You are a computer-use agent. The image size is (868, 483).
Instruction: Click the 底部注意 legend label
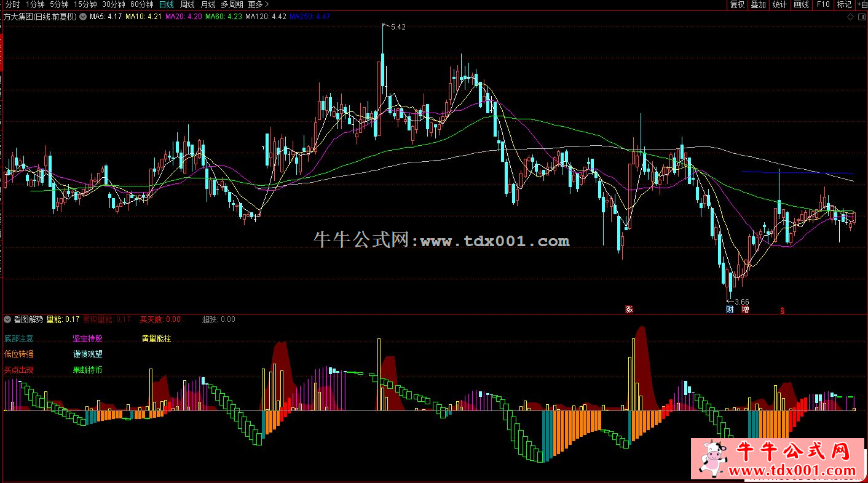pos(19,338)
